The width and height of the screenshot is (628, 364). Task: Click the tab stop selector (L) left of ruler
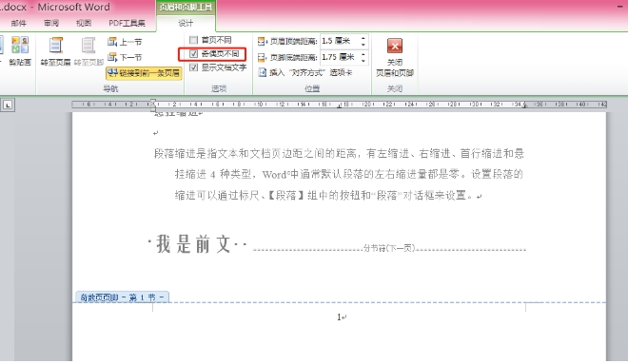(x=8, y=105)
